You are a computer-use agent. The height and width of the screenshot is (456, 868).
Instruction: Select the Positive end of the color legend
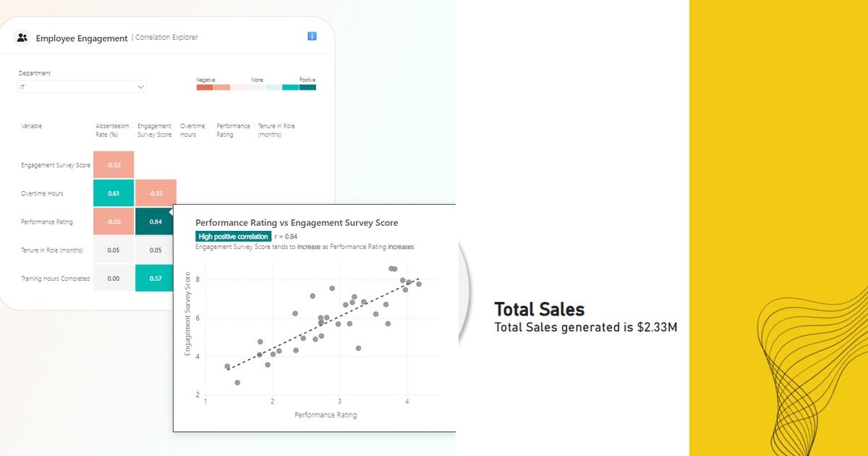(307, 86)
